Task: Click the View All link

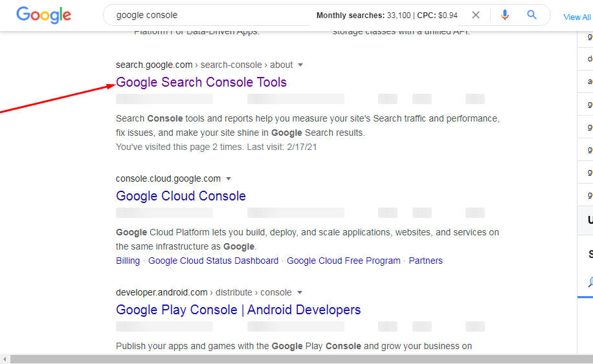Action: (x=577, y=17)
